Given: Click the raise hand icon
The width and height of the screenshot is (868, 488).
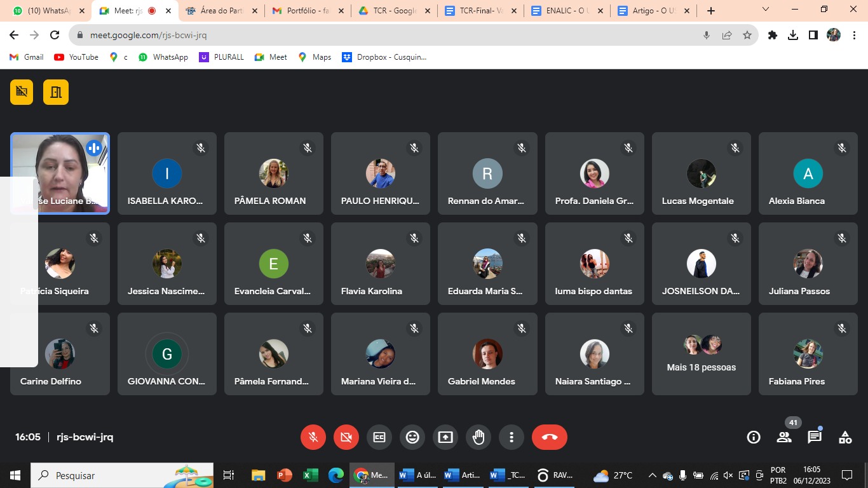Looking at the screenshot, I should coord(478,437).
